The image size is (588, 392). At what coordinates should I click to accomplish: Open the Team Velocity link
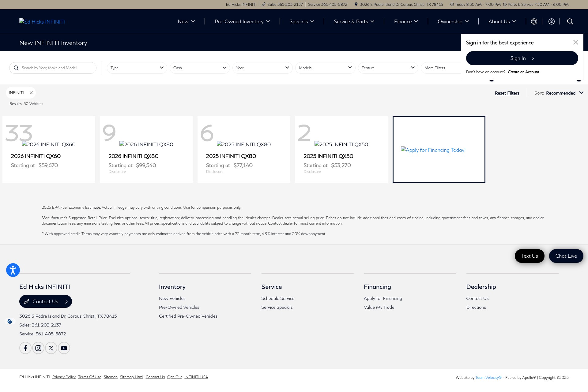pyautogui.click(x=488, y=378)
